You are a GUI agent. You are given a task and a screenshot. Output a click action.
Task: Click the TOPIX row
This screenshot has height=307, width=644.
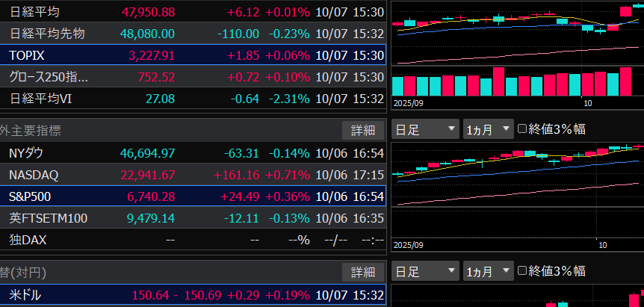pyautogui.click(x=193, y=55)
